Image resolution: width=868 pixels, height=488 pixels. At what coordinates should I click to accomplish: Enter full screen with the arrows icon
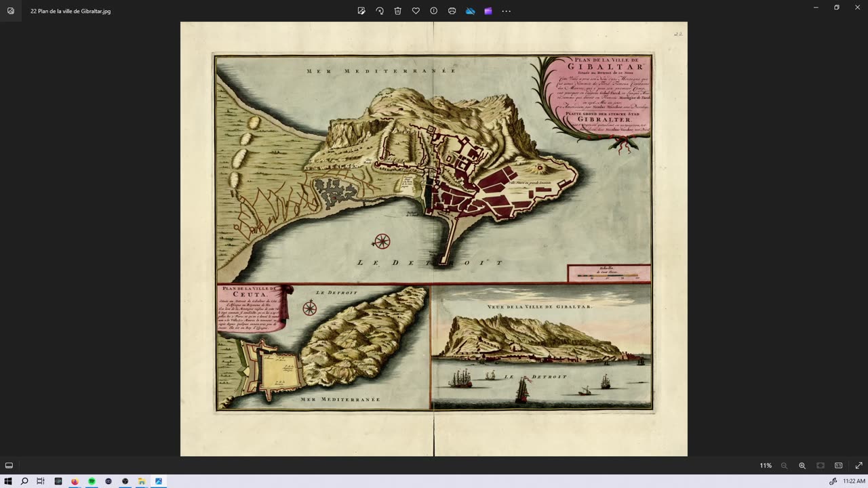[858, 466]
